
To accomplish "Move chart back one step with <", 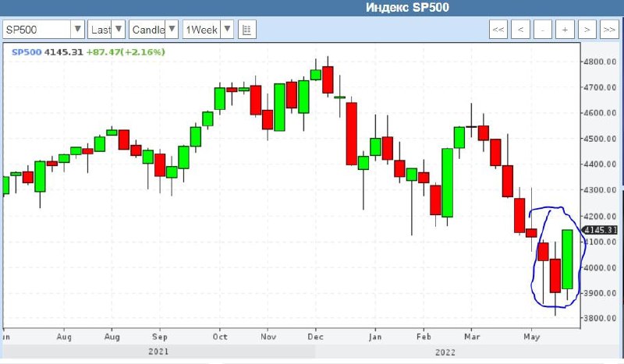I will pyautogui.click(x=520, y=30).
